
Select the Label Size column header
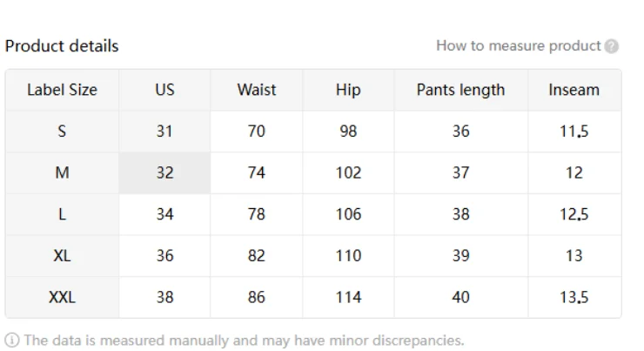click(62, 90)
